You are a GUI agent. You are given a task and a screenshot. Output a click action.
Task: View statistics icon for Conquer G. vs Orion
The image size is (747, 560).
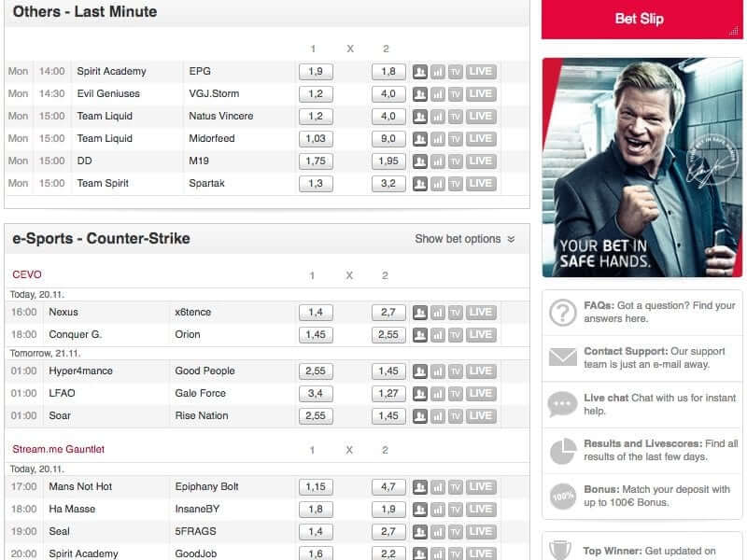[x=438, y=335]
